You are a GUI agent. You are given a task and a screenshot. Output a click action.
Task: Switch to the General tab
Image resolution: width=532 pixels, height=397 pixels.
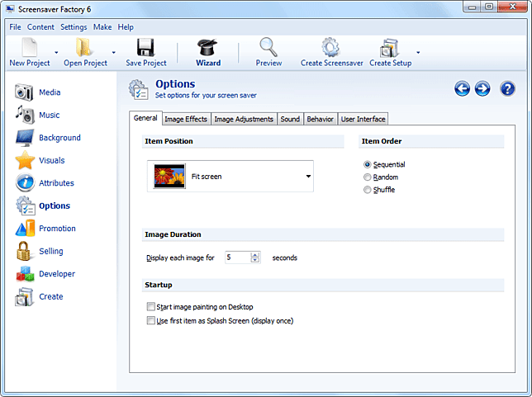coord(145,118)
